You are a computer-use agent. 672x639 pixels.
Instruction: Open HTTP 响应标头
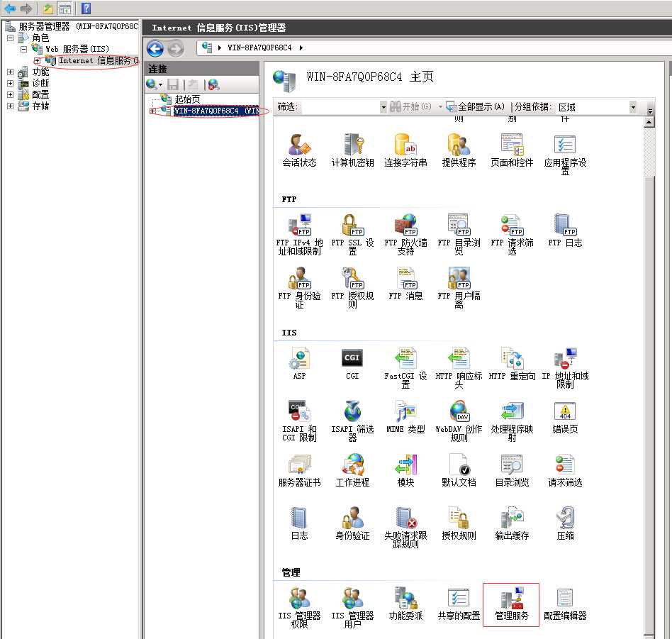tap(459, 367)
